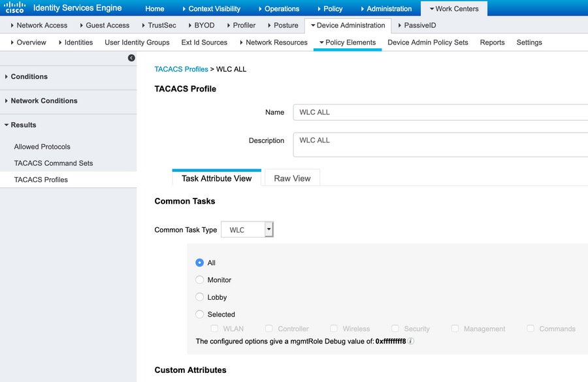Click the TACACS Profiles breadcrumb link
This screenshot has width=588, height=382.
coord(181,69)
